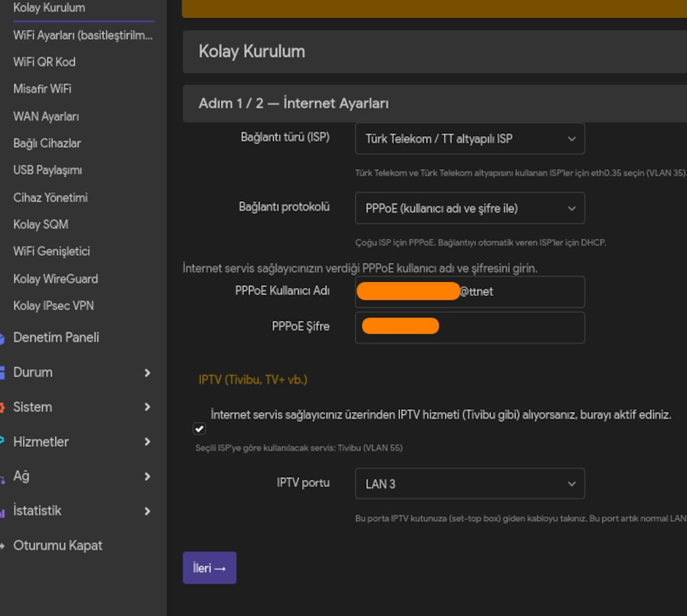
Task: Open Kolay WireGuard settings
Action: (x=56, y=278)
